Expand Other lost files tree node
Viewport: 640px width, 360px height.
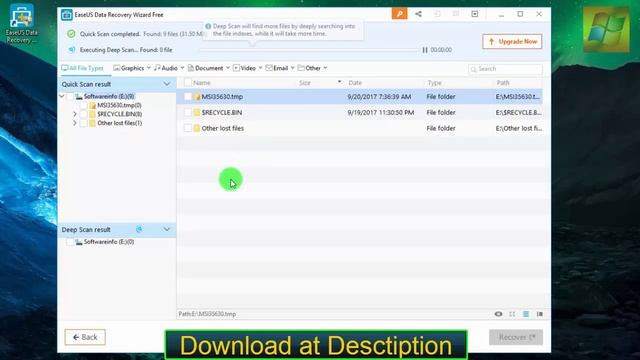coord(75,123)
